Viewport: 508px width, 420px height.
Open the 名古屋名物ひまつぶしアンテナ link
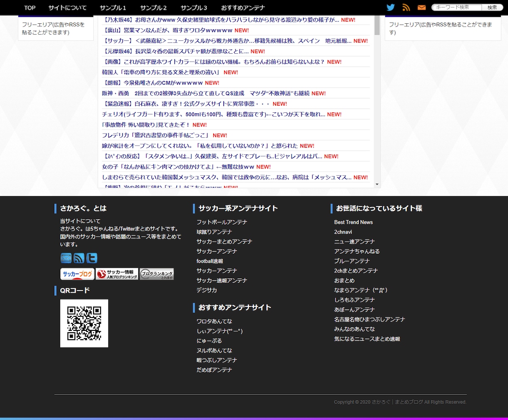[370, 319]
